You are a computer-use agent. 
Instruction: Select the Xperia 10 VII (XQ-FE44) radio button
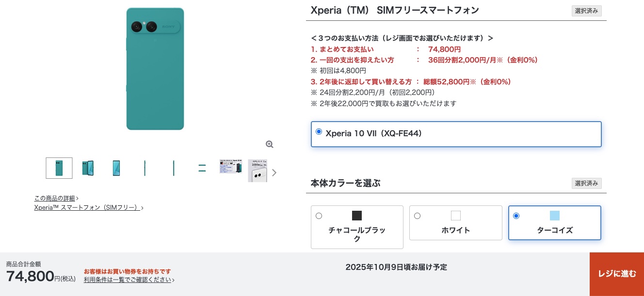coord(319,132)
